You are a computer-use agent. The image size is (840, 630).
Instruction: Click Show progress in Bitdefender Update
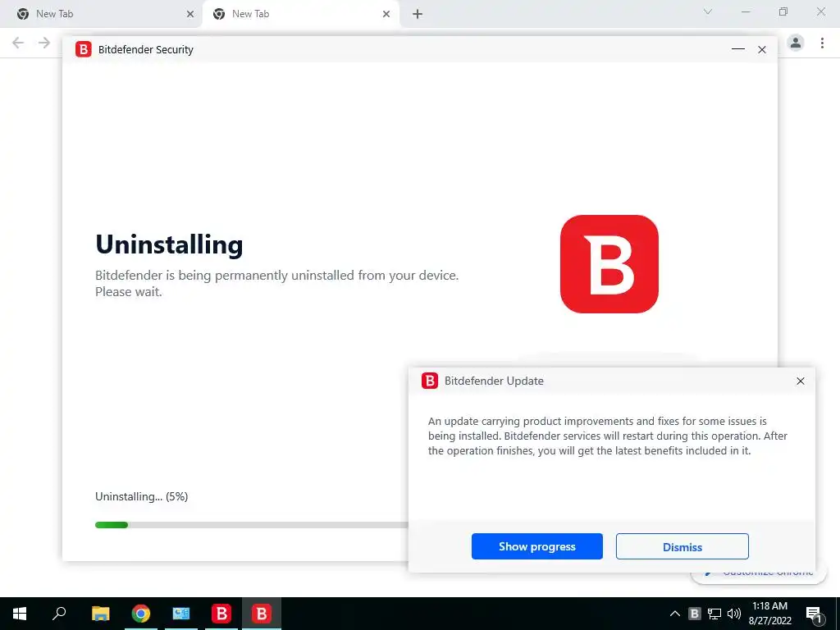pyautogui.click(x=536, y=546)
